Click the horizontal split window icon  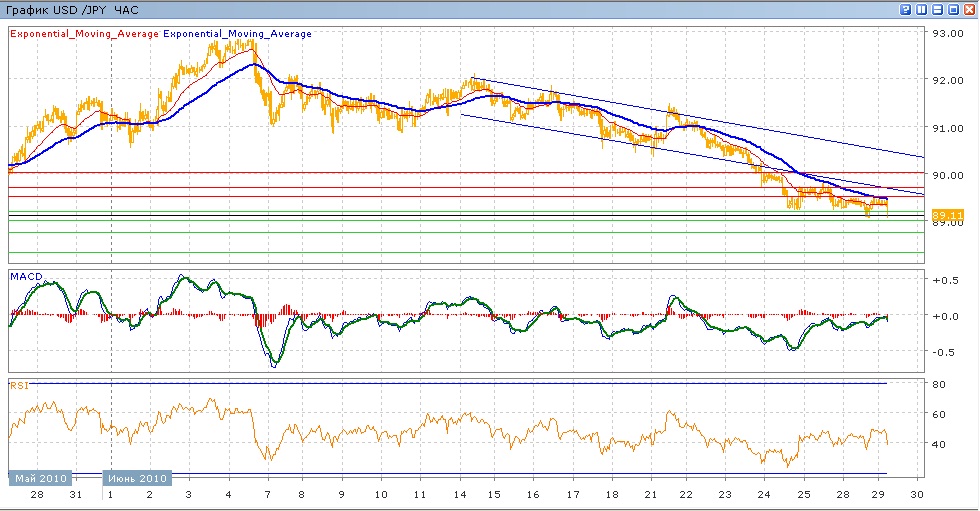(938, 9)
